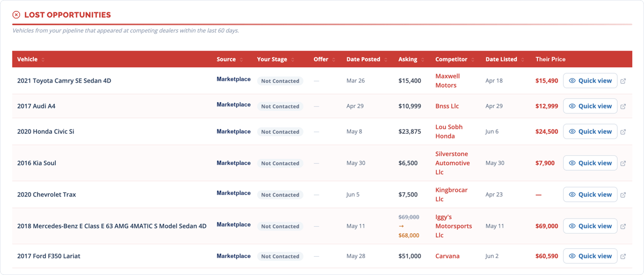Sort table by Source column
This screenshot has height=275, width=644.
[230, 59]
